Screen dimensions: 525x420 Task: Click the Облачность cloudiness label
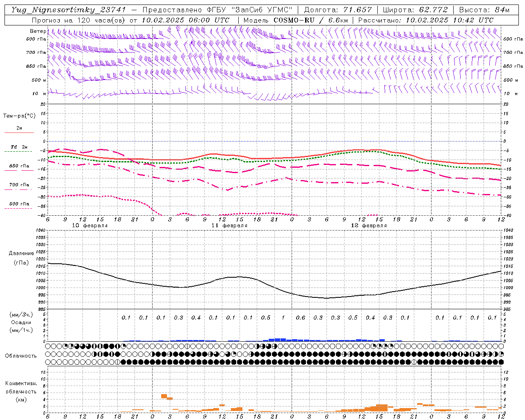coord(21,356)
